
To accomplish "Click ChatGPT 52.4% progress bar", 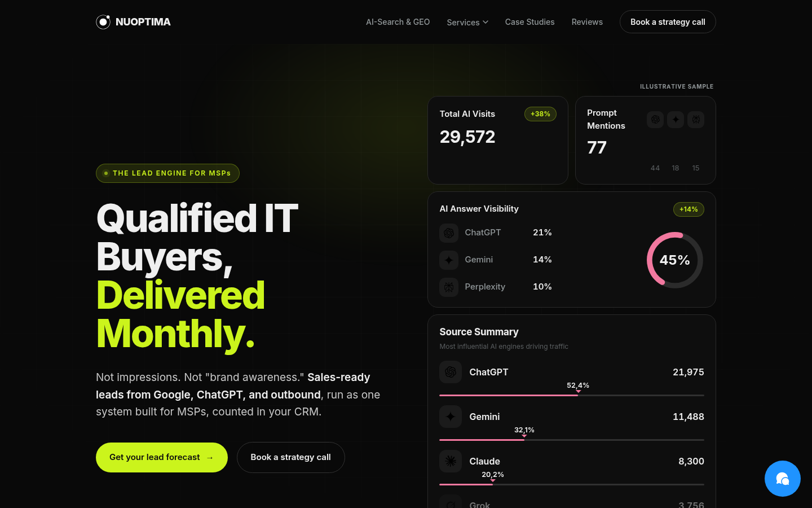I will click(572, 395).
